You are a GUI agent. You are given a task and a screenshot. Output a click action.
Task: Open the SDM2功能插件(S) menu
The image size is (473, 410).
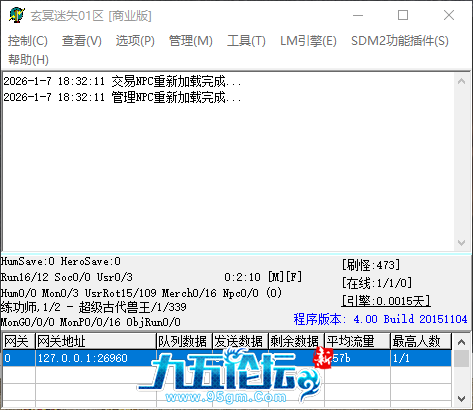400,41
